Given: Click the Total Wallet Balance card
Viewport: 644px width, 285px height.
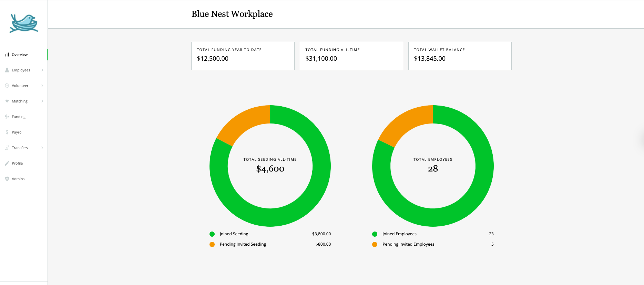Looking at the screenshot, I should [x=460, y=56].
